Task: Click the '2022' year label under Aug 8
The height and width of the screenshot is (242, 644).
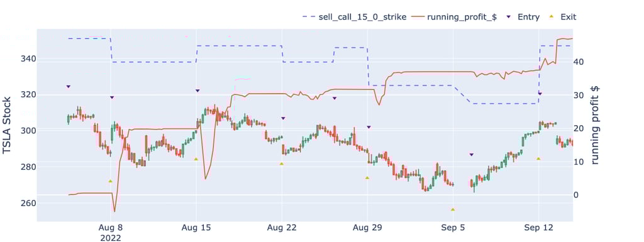Action: click(111, 238)
